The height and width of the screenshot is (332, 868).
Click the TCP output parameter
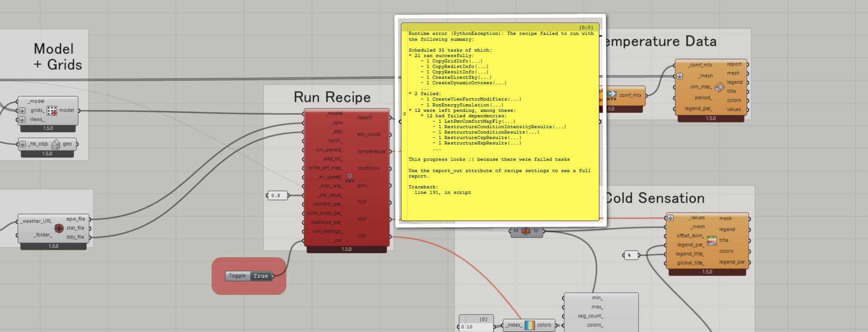tap(362, 202)
